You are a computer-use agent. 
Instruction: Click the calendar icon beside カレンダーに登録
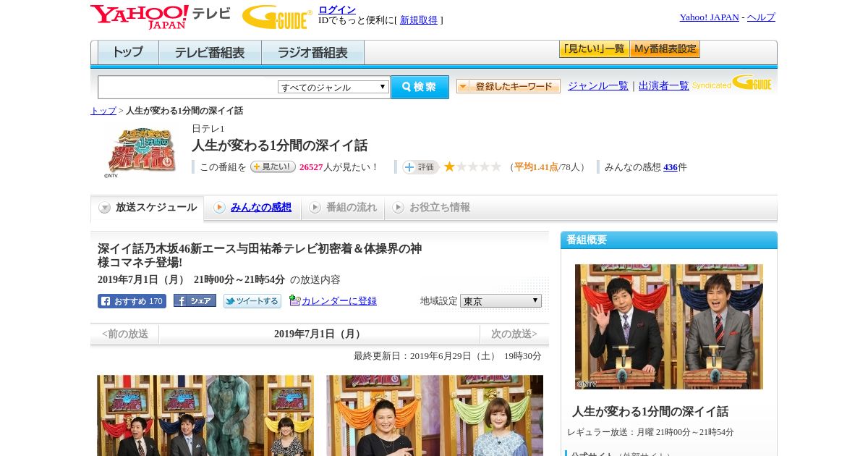pyautogui.click(x=294, y=300)
